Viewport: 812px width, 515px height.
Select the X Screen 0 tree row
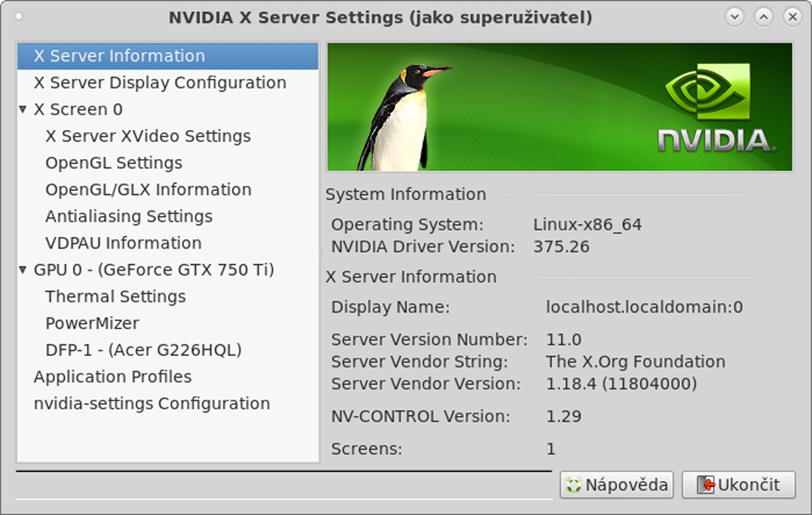point(168,110)
